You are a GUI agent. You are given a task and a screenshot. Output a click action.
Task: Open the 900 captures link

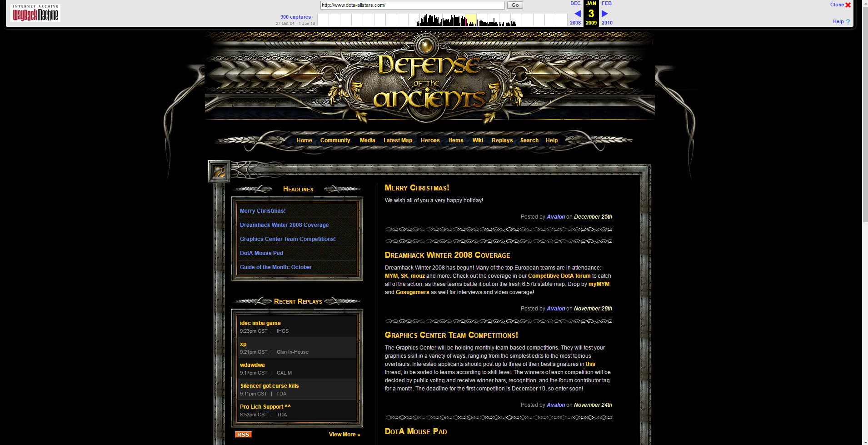[295, 17]
